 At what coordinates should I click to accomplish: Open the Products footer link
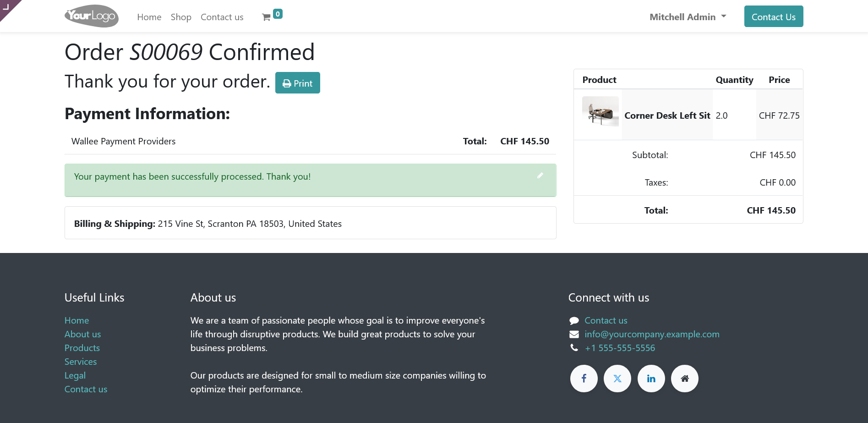[82, 348]
